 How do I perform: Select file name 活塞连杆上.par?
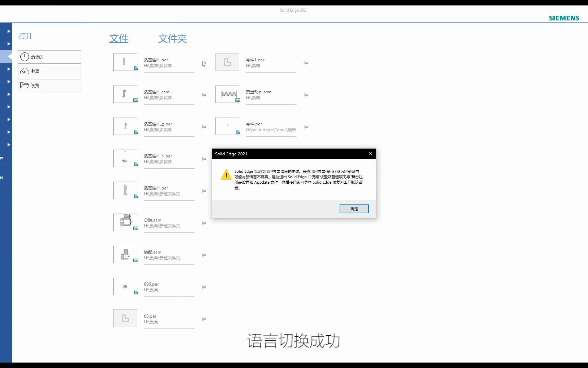tap(158, 124)
